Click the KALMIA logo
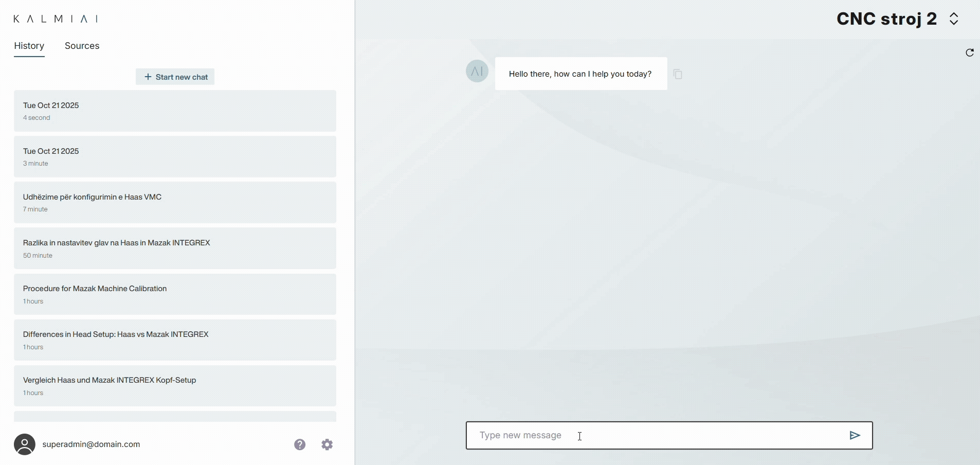 (56, 19)
